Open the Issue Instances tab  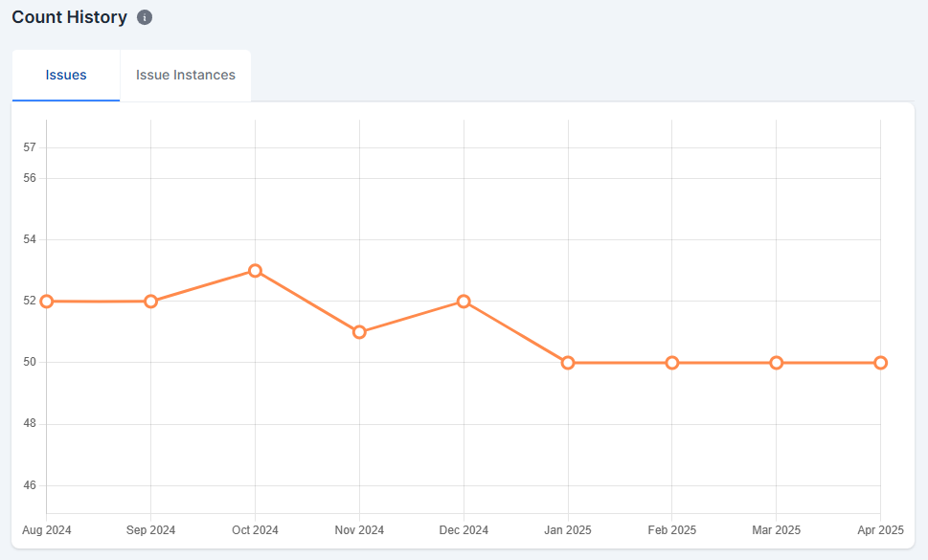186,75
